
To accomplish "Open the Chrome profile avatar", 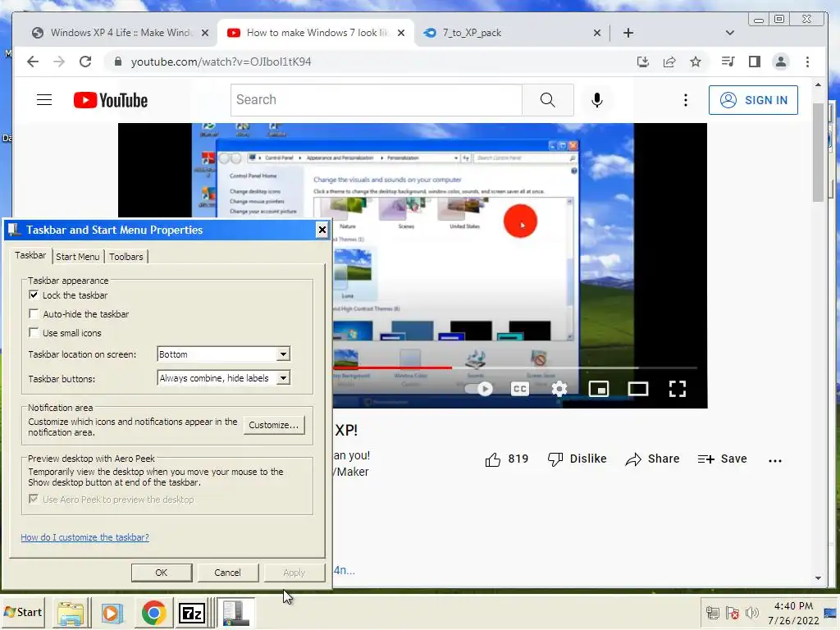I will click(781, 62).
